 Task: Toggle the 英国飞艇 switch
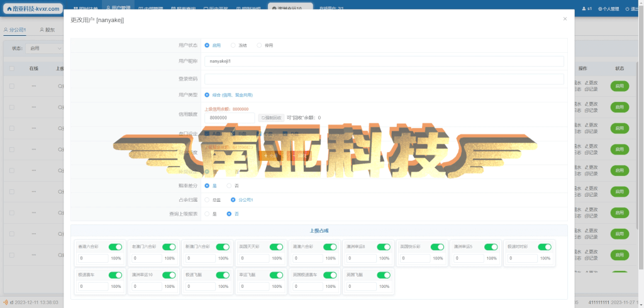pyautogui.click(x=384, y=275)
